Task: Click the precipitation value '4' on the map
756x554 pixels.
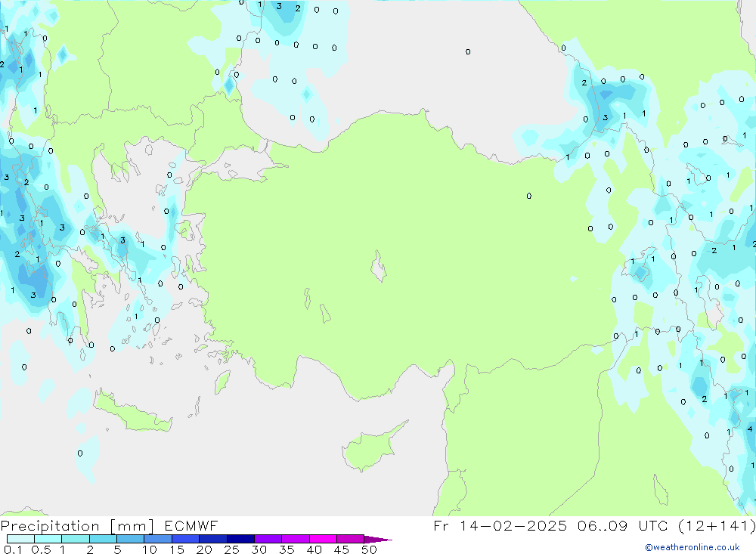Action: coord(750,429)
